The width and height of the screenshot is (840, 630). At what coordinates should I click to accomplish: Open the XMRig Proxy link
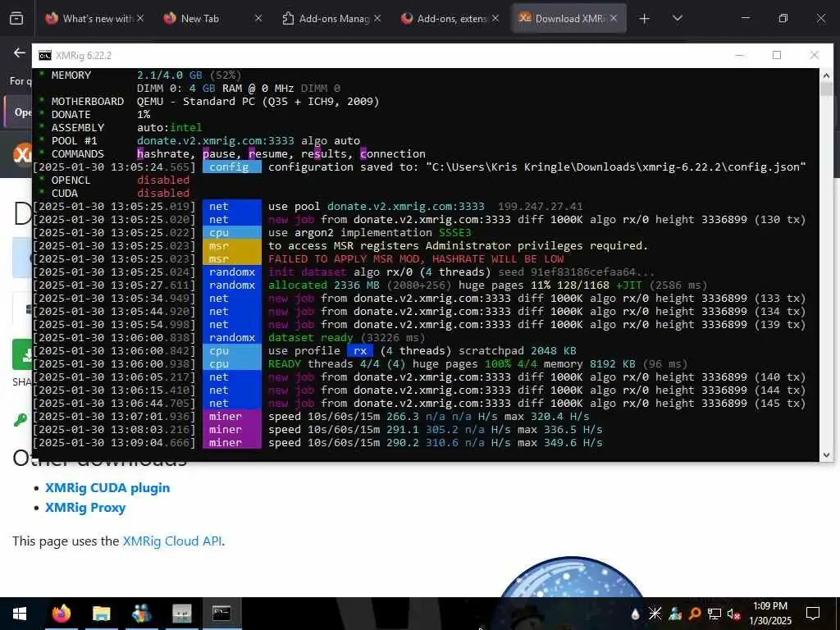85,508
